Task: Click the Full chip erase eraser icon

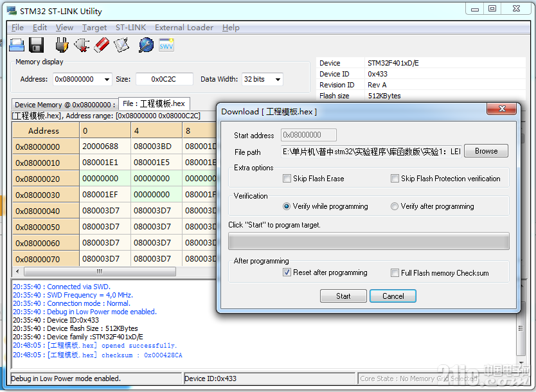Action: [102, 45]
